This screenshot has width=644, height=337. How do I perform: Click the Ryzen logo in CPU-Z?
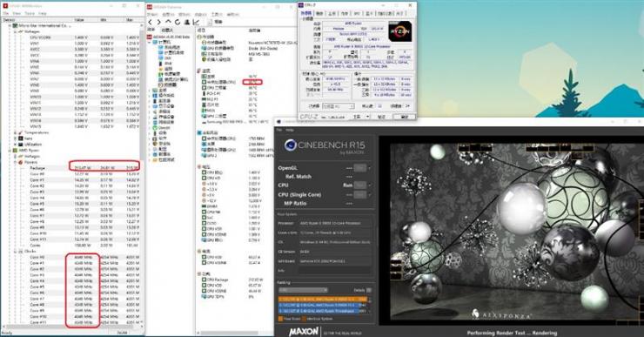pos(399,31)
